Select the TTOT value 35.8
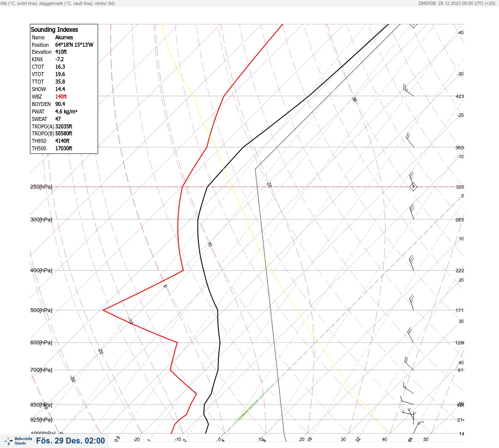The height and width of the screenshot is (448, 499). (x=60, y=82)
